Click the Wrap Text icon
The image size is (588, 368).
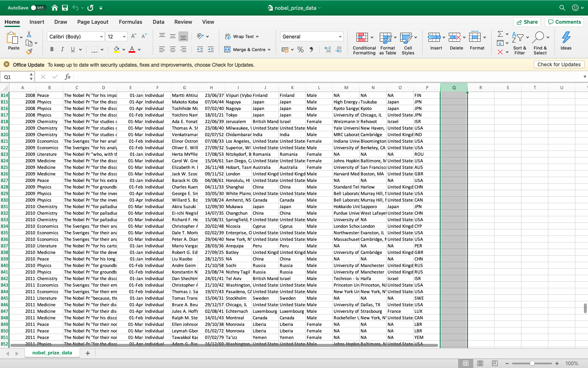[241, 36]
